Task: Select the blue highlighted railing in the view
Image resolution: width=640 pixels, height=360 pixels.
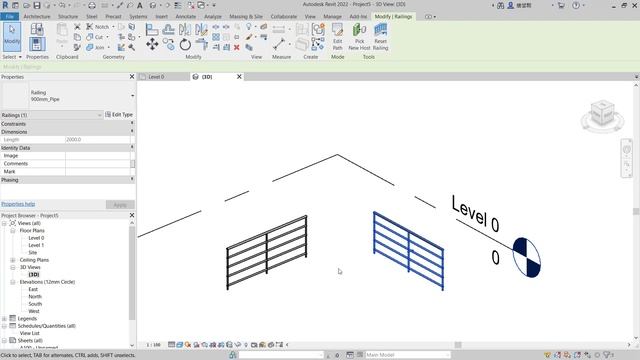Action: tap(408, 251)
